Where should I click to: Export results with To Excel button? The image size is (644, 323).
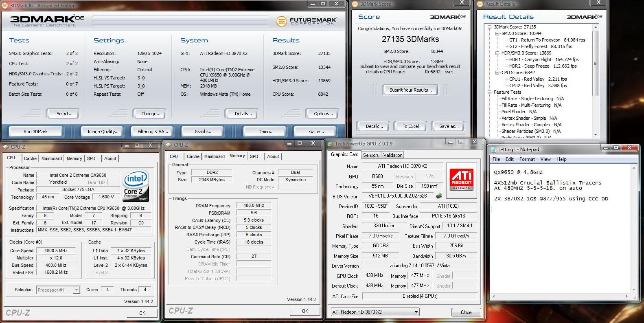[410, 126]
